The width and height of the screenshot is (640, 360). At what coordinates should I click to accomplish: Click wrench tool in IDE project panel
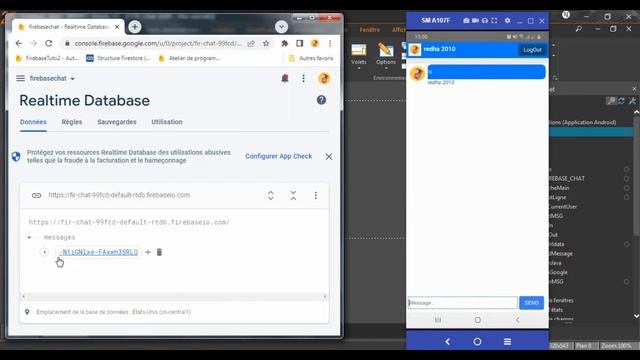point(632,100)
